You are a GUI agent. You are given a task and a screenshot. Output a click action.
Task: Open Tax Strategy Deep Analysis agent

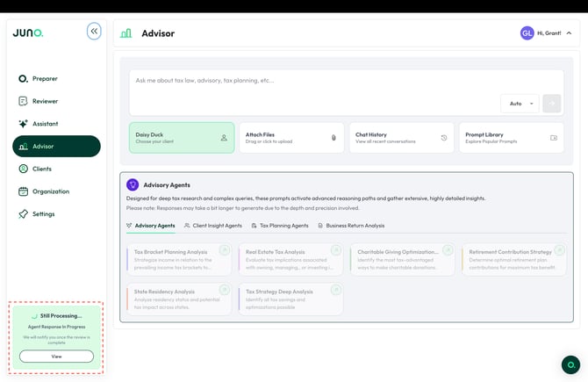click(290, 299)
